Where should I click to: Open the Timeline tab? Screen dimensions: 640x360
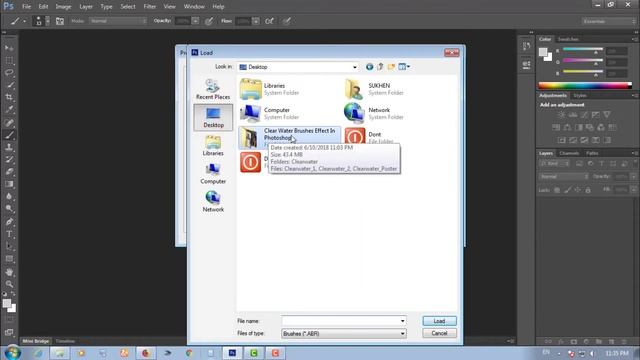65,341
